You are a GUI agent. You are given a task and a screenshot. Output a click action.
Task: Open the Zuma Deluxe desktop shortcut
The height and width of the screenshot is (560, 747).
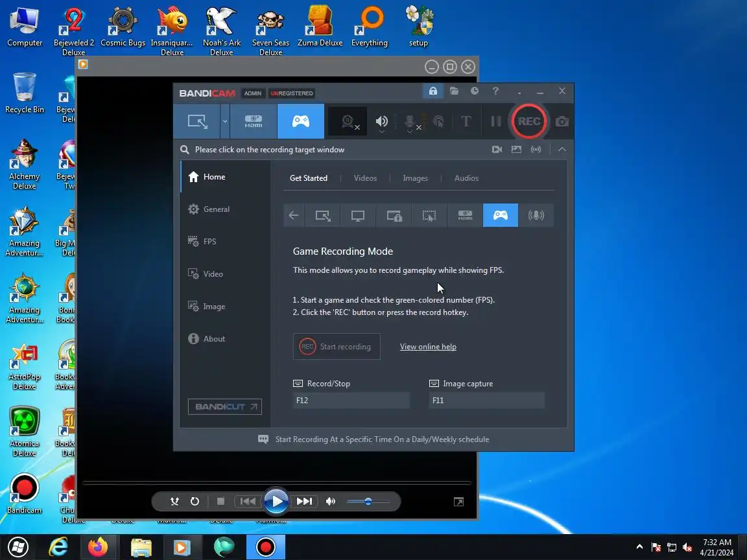click(x=320, y=26)
